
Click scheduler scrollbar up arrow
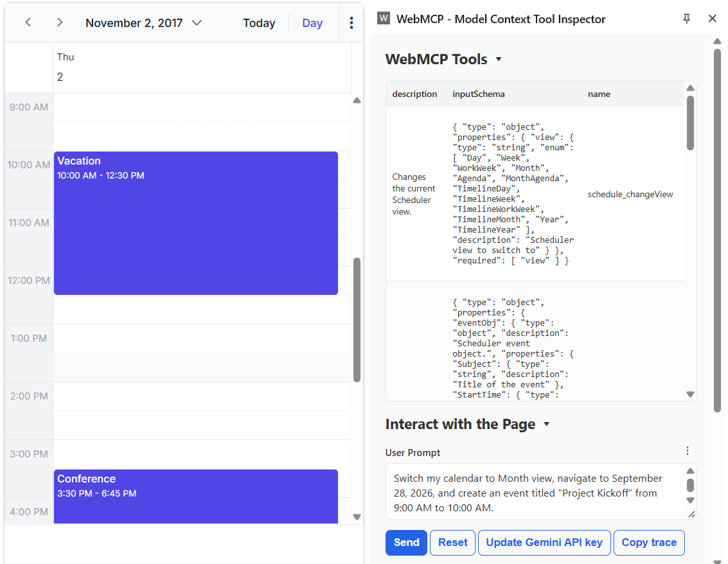[357, 100]
